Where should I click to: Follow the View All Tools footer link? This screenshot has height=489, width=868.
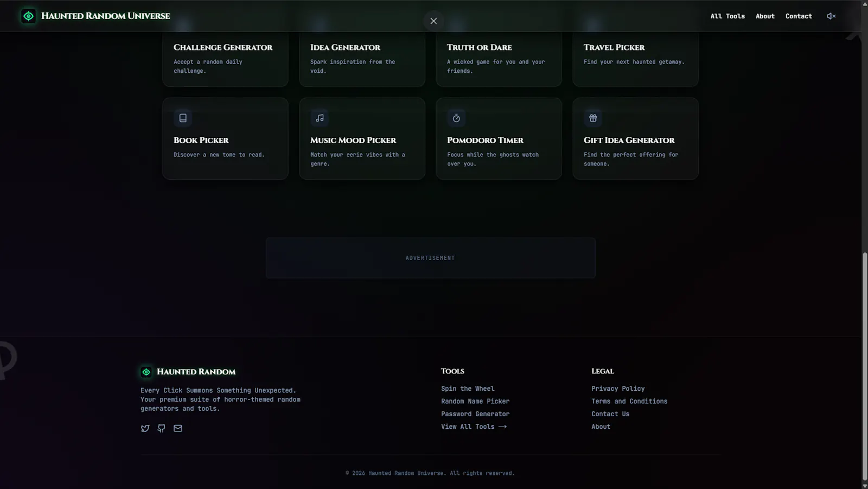pos(474,427)
